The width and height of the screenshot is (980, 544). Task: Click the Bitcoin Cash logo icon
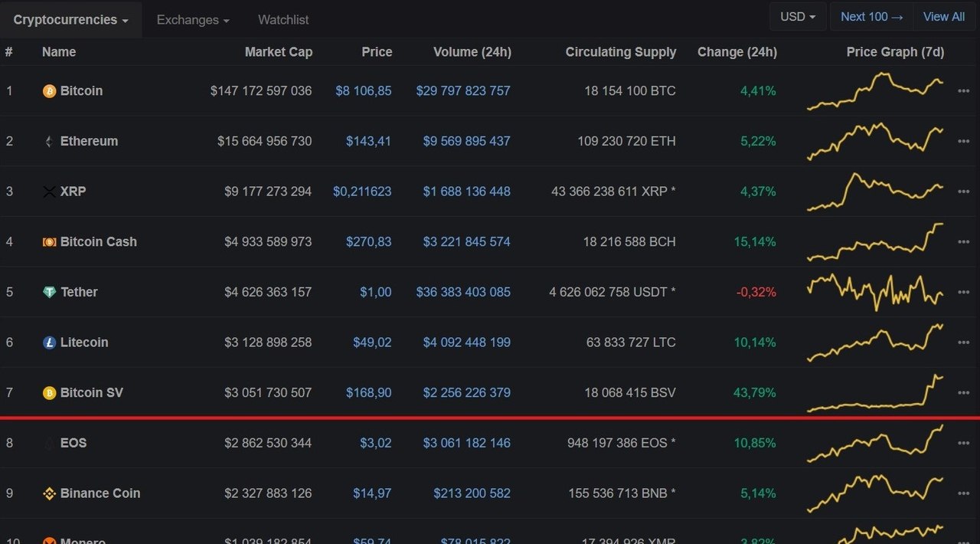coord(49,242)
